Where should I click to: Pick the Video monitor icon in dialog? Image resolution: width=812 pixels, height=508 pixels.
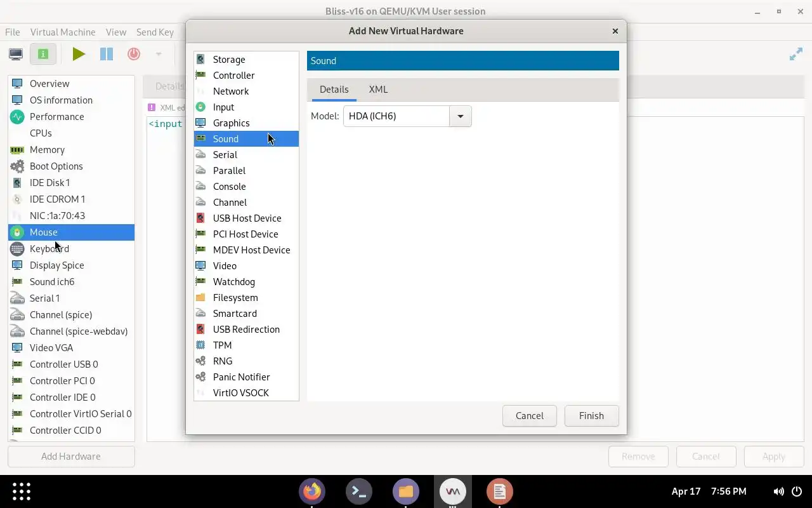click(x=200, y=265)
